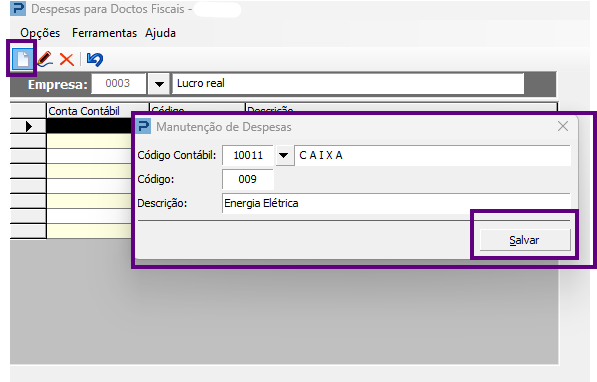The image size is (597, 382).
Task: Click the blue undo arrow icon
Action: point(95,59)
